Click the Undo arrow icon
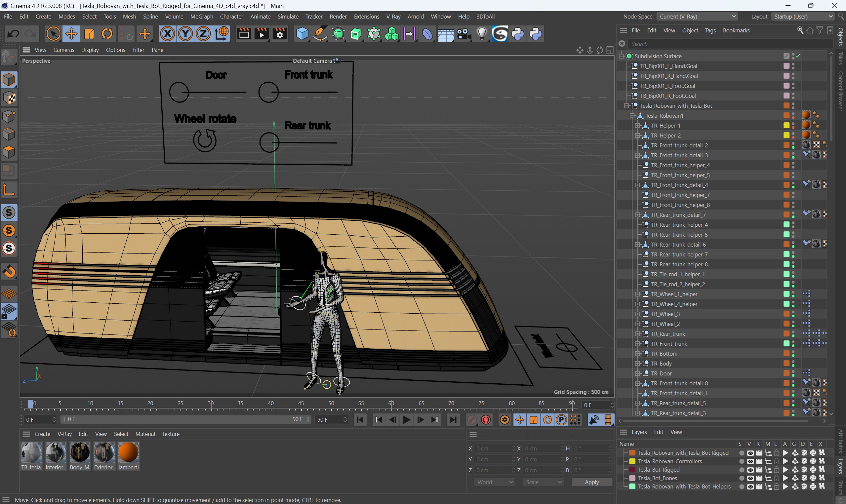 (x=13, y=34)
